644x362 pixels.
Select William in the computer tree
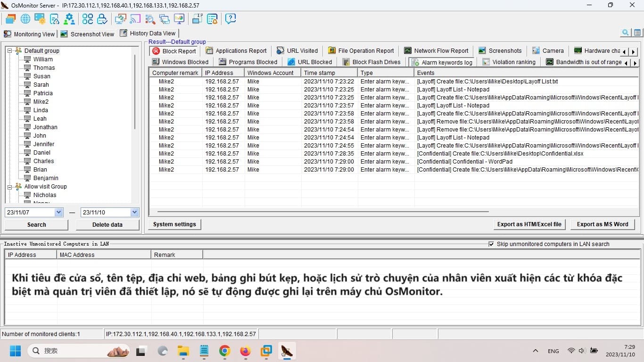pyautogui.click(x=43, y=59)
